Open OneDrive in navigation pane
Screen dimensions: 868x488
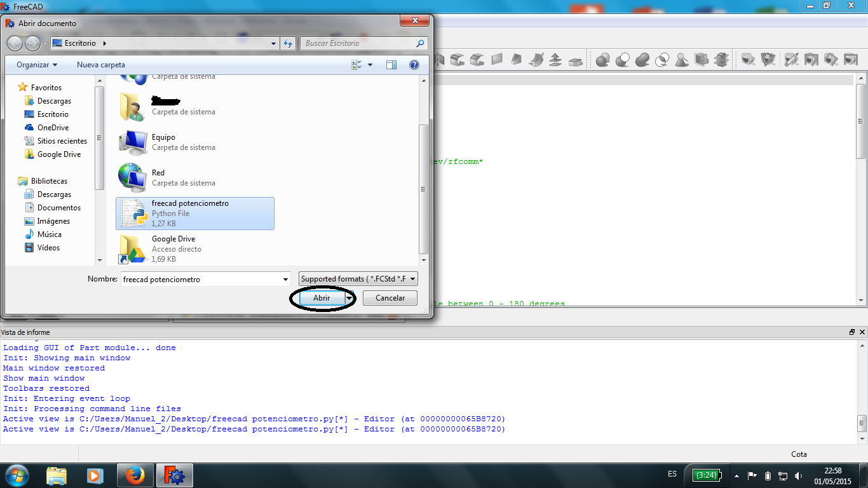pos(53,128)
